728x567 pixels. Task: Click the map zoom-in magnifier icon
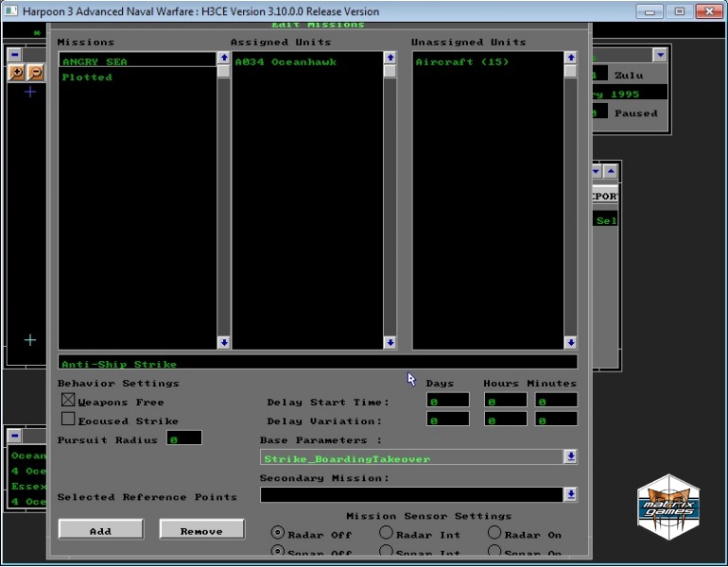[x=17, y=73]
